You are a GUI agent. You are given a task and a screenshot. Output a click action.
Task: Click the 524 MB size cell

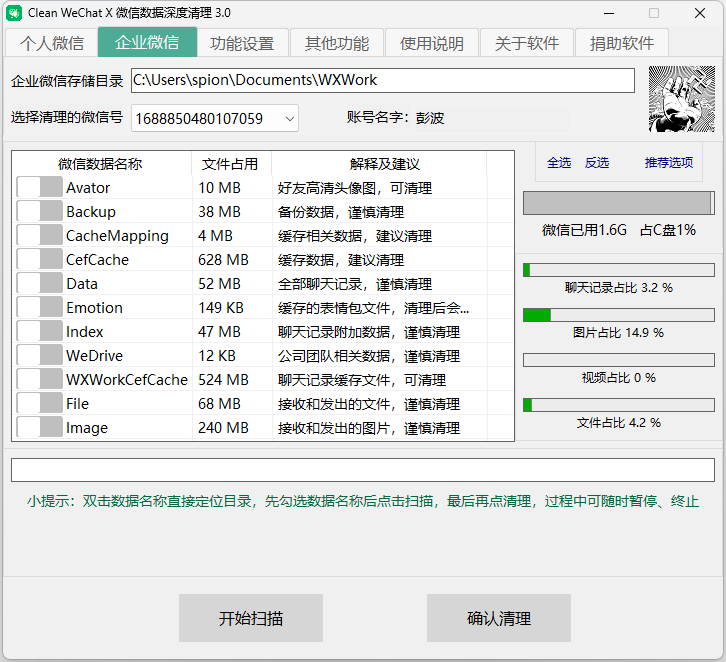pyautogui.click(x=223, y=380)
